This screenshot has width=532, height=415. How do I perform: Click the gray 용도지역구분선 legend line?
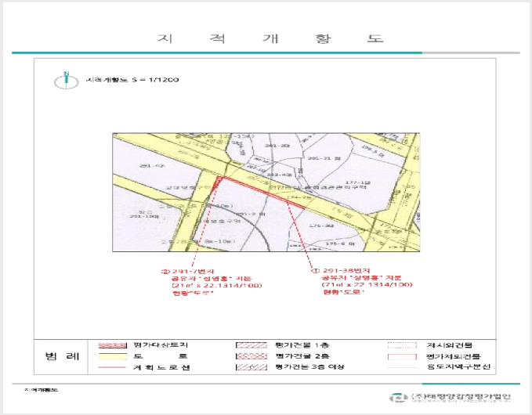pyautogui.click(x=402, y=367)
